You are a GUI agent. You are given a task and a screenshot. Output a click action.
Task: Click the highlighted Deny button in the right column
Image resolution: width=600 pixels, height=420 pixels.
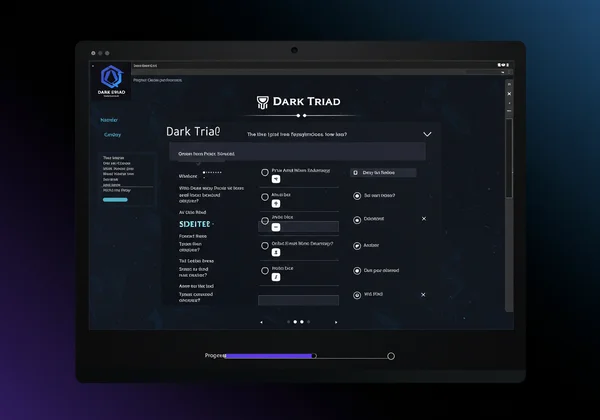383,173
